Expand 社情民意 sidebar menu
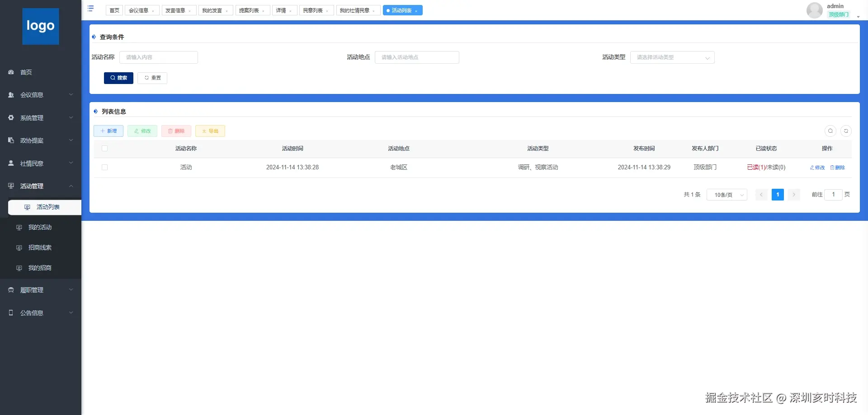This screenshot has width=868, height=415. tap(41, 163)
